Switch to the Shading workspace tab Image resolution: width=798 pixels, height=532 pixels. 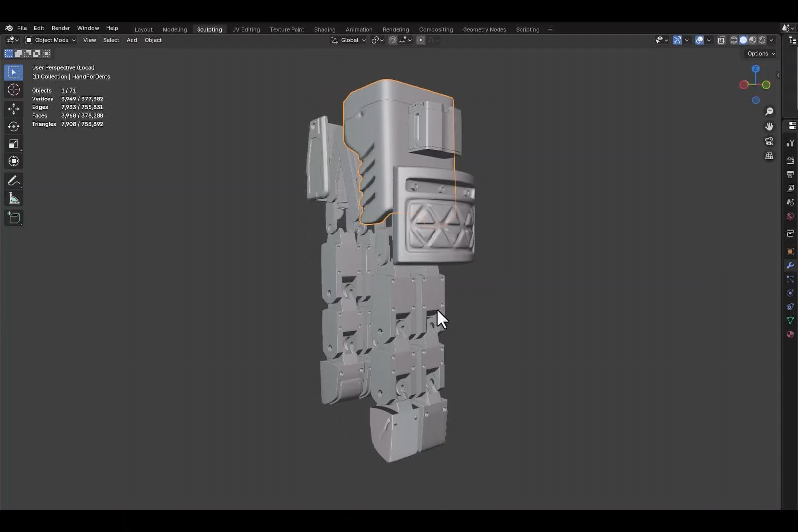point(325,29)
